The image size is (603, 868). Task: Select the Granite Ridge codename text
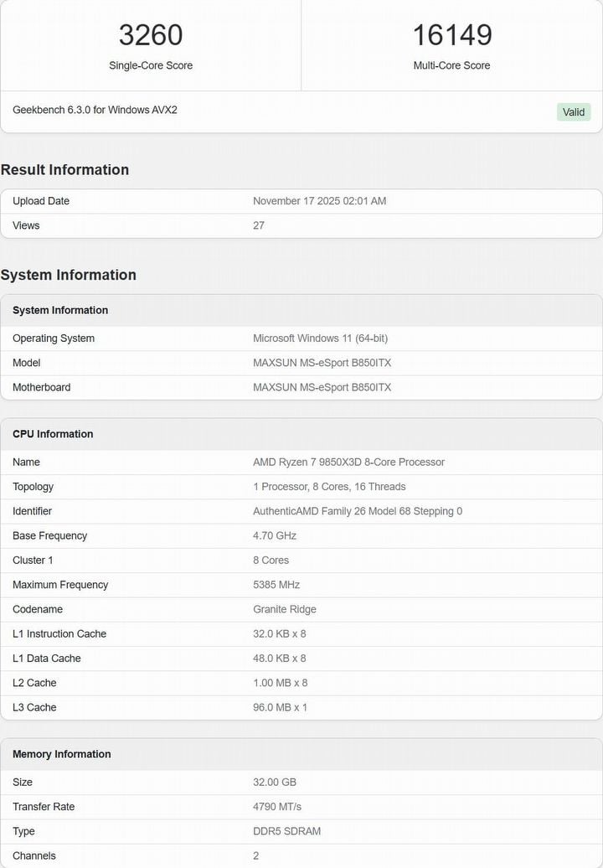[285, 609]
